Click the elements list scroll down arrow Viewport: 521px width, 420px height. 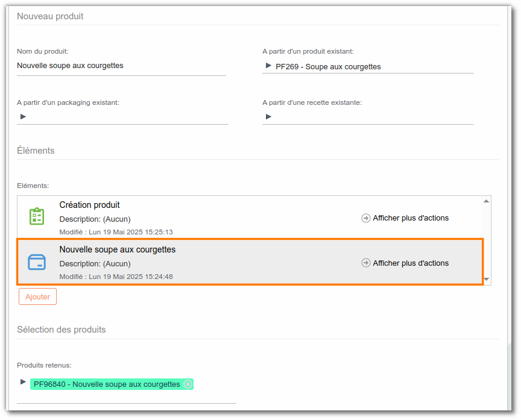486,279
